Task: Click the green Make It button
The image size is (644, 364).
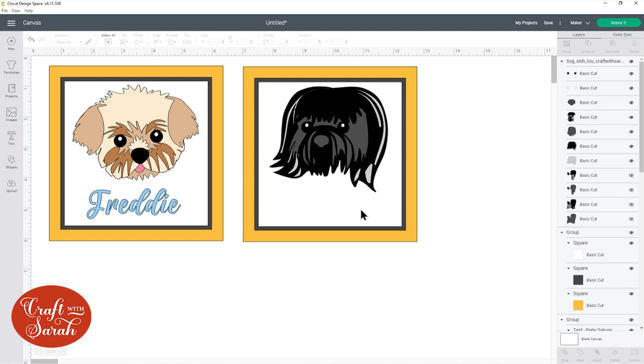Action: point(618,23)
